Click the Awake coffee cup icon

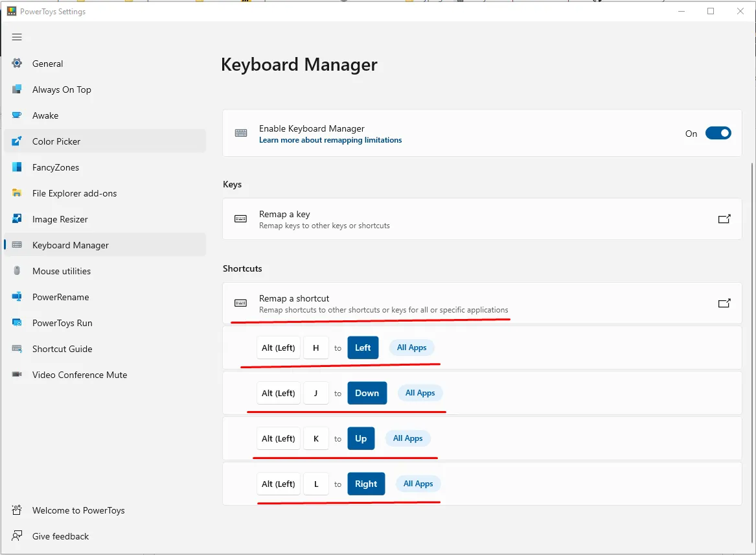[x=17, y=115]
